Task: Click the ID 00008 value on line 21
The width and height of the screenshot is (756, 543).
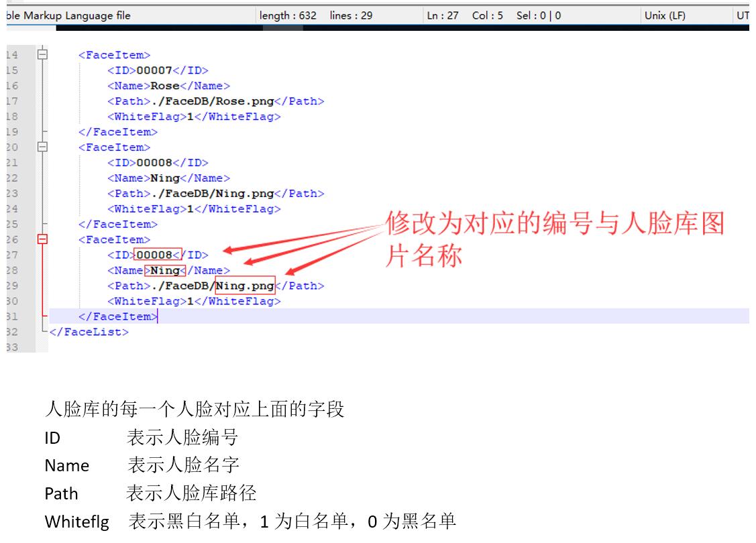Action: point(154,163)
